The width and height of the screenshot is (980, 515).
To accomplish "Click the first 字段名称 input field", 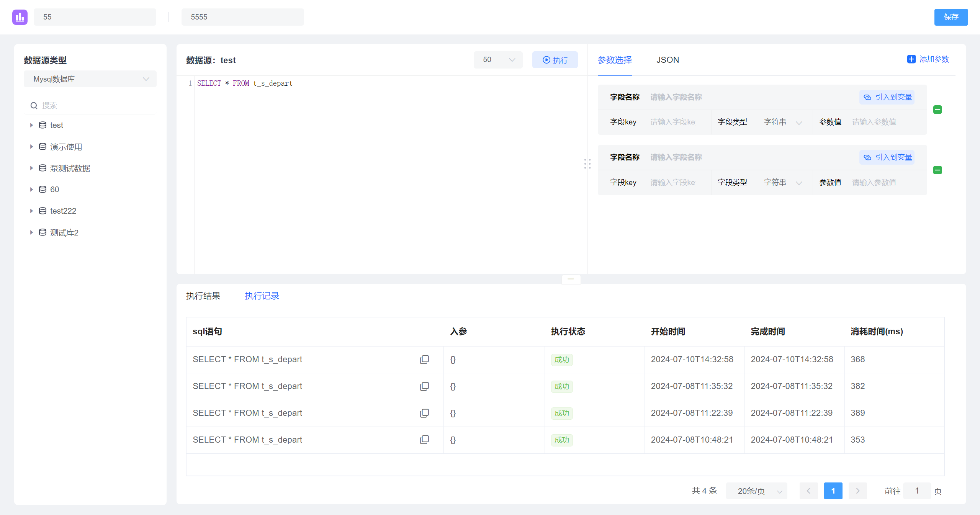I will 751,97.
